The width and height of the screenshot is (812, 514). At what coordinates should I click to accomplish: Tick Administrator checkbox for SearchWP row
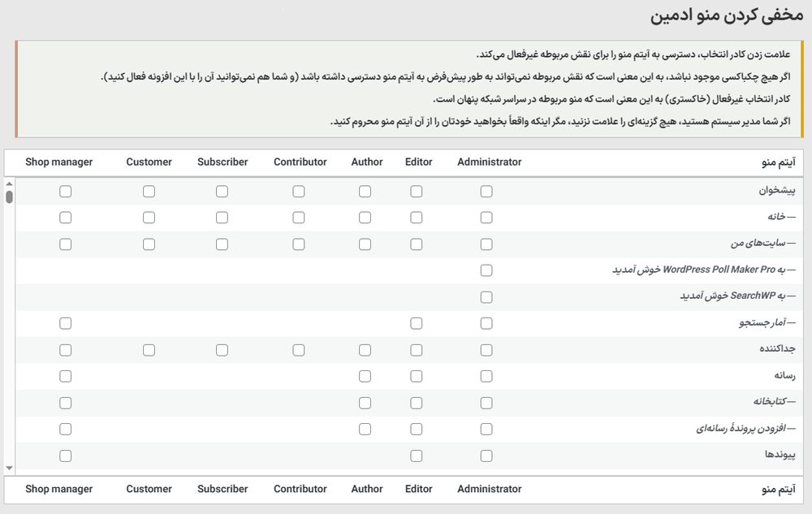coord(486,297)
